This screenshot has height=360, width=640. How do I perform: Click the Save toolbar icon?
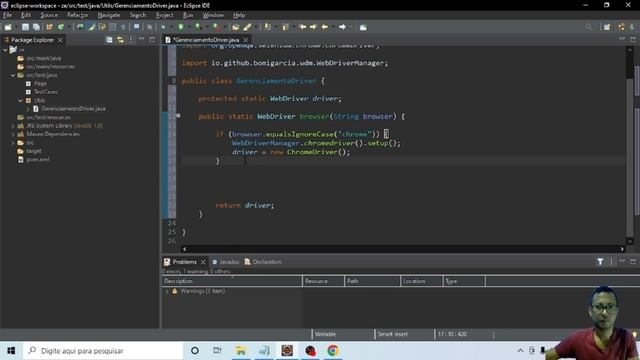pyautogui.click(x=25, y=27)
